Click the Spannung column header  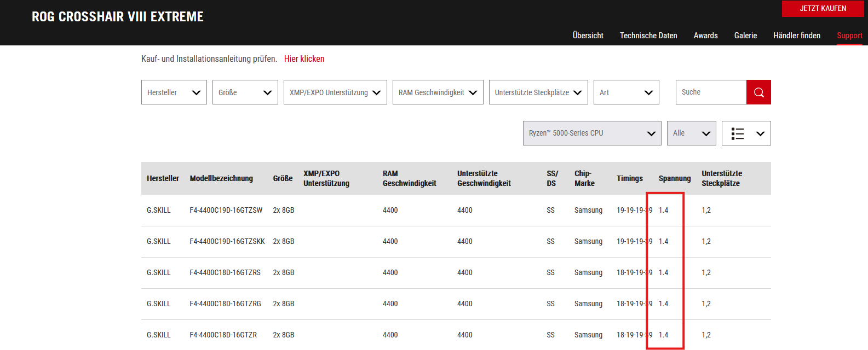675,178
